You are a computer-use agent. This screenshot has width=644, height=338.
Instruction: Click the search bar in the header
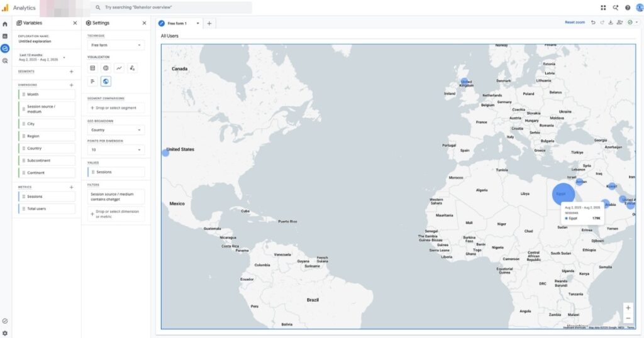click(x=172, y=8)
